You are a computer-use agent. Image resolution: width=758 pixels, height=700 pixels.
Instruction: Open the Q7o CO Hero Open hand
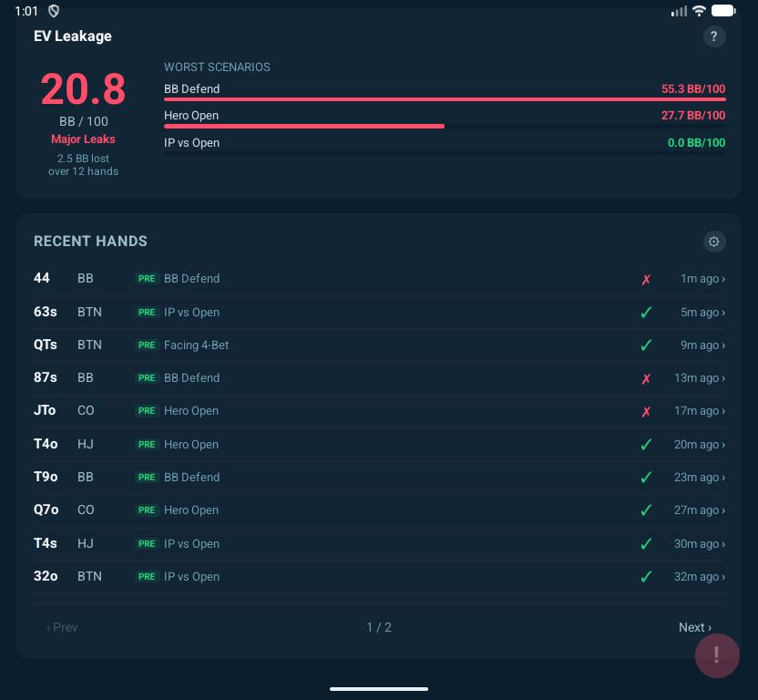(x=364, y=510)
